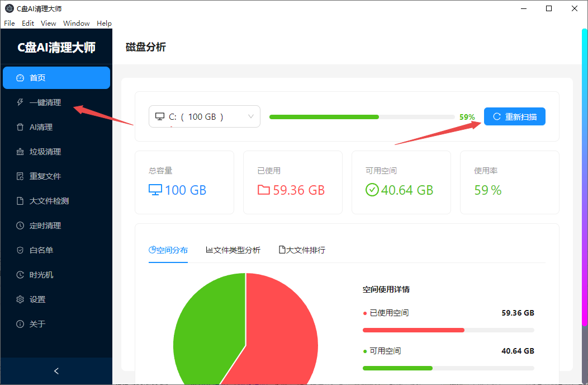588x385 pixels.
Task: Click the green disk usage progress bar
Action: pyautogui.click(x=324, y=117)
